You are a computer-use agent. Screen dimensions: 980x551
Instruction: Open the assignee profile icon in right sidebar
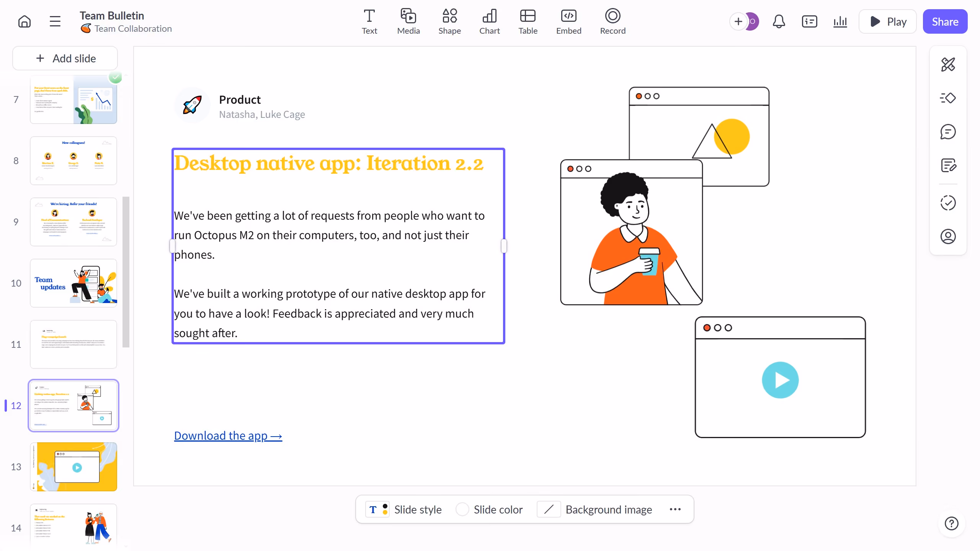[x=948, y=236]
